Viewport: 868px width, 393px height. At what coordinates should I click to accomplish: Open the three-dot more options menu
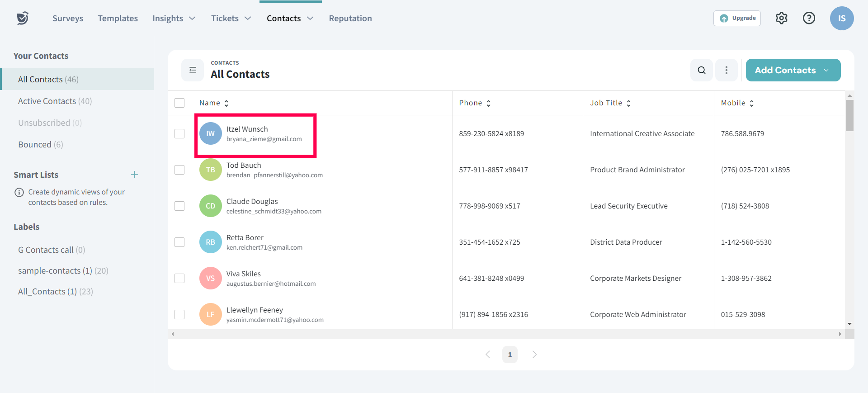tap(726, 70)
